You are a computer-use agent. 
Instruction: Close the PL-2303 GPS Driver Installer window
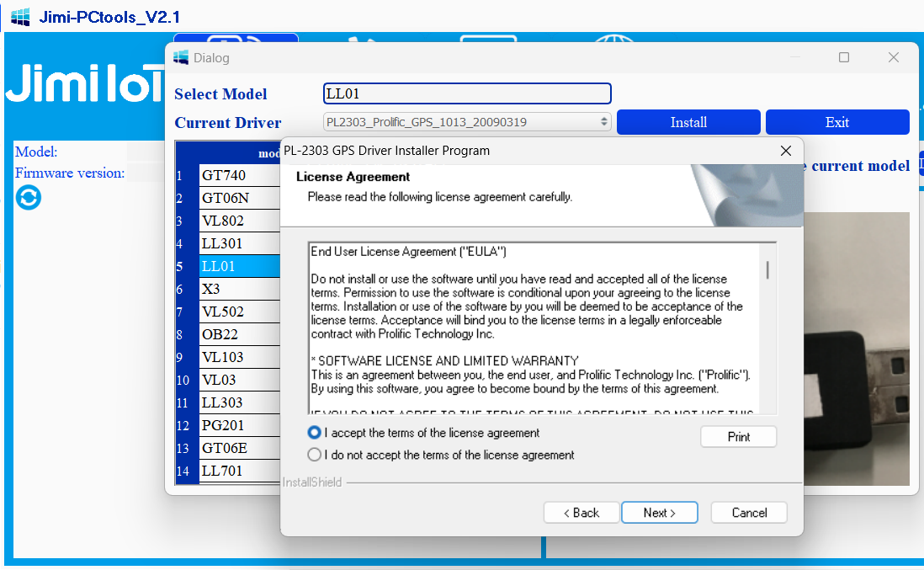(x=785, y=151)
